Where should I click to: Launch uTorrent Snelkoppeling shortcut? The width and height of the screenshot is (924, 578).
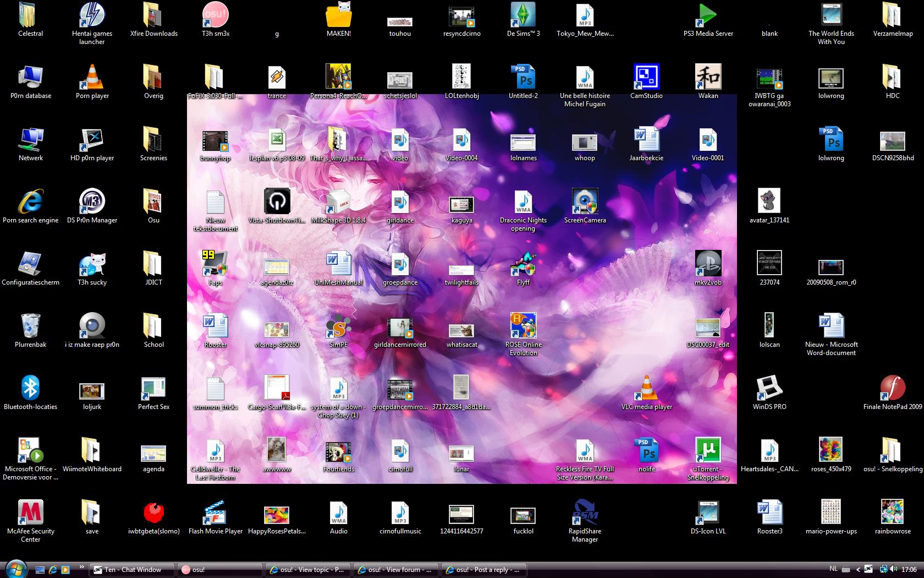[708, 460]
